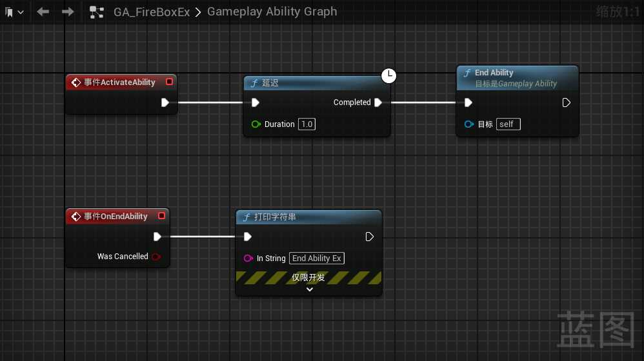Open the bookmarks dropdown in toolbar
Viewport: 644px width, 361px height.
[x=14, y=12]
